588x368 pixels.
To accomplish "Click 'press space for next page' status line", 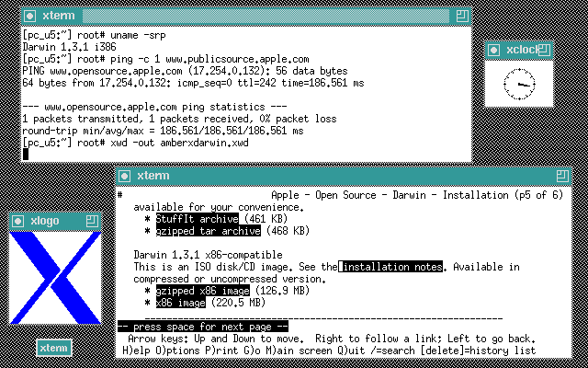I will 203,327.
